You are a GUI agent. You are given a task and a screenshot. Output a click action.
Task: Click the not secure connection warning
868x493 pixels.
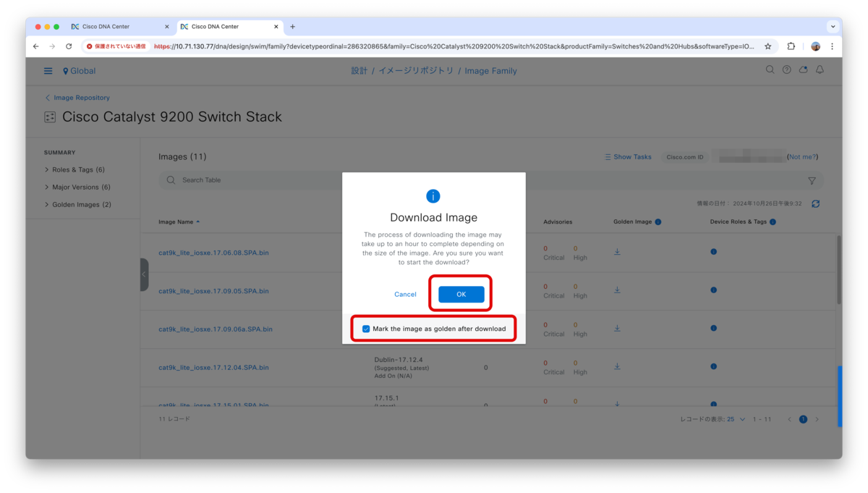[116, 46]
